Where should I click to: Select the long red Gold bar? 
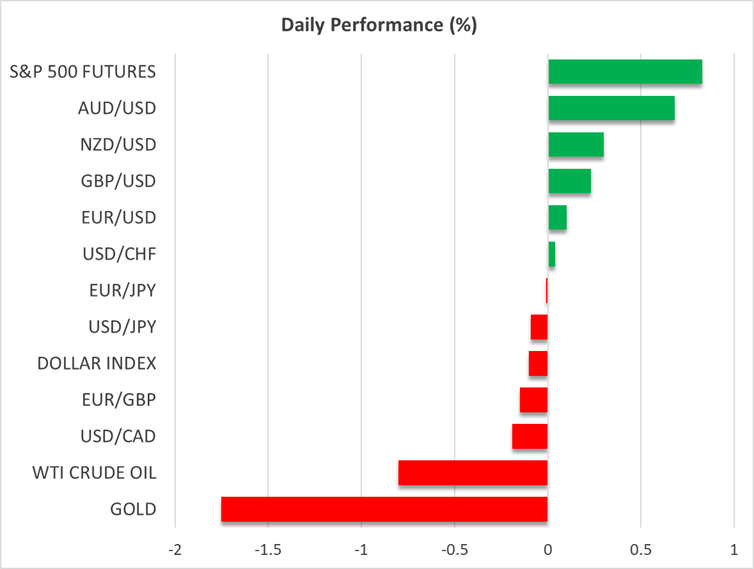384,509
